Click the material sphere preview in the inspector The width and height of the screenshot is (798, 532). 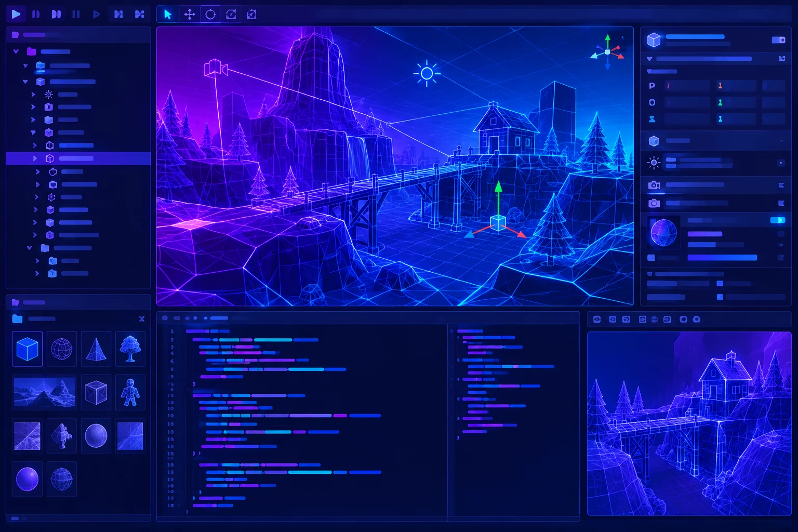pyautogui.click(x=663, y=232)
